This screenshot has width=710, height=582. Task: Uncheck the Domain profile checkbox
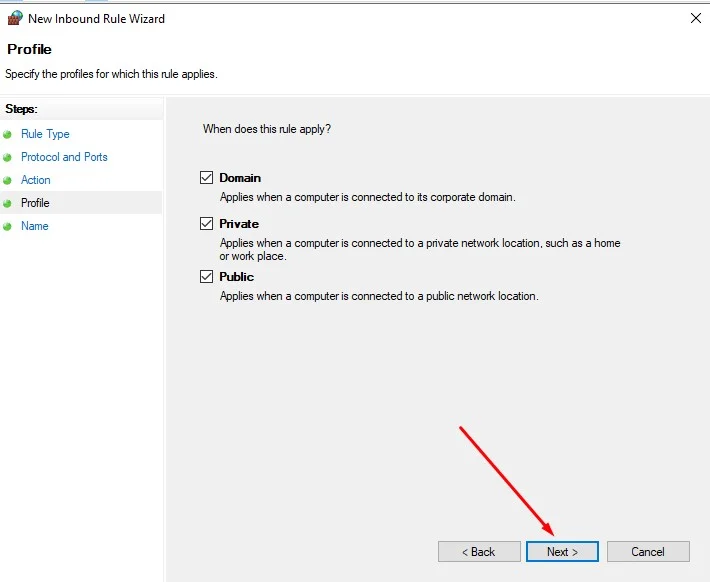tap(206, 177)
